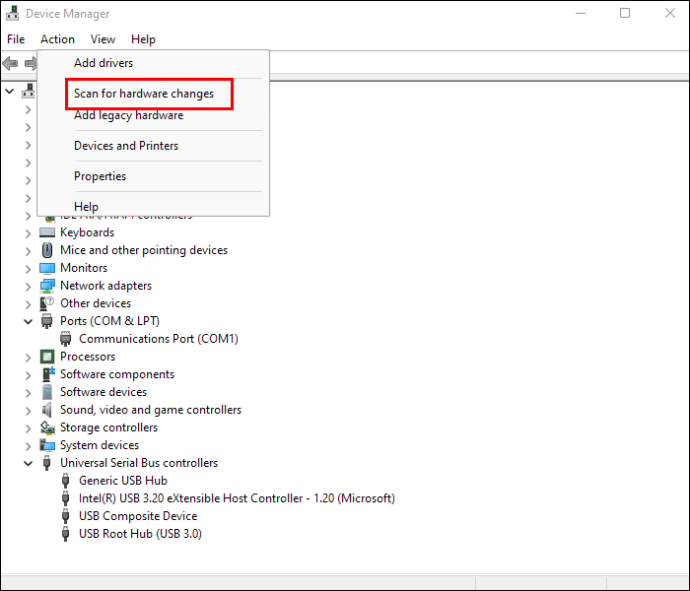Select Add legacy hardware menu entry
The image size is (690, 591).
tap(128, 115)
